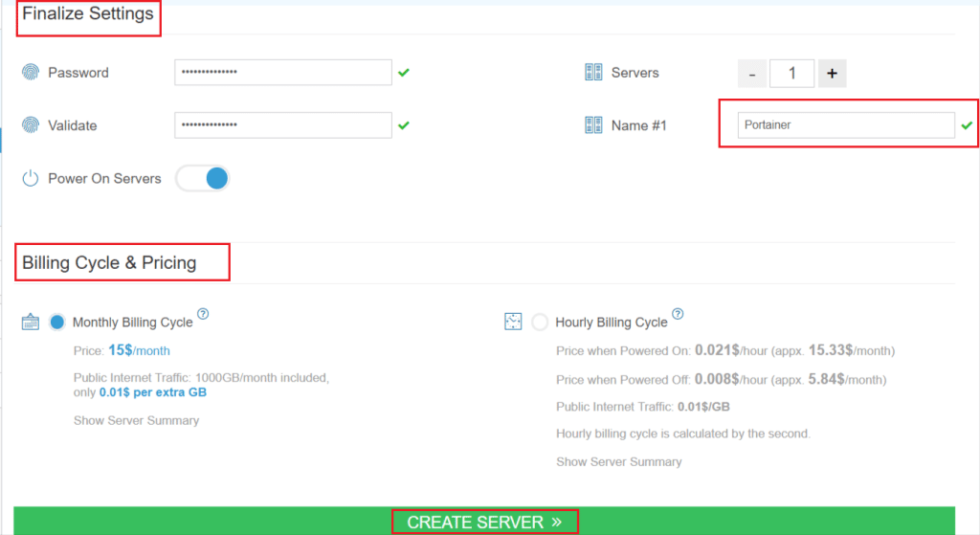Click the 15$/month price text
The height and width of the screenshot is (535, 980).
(x=139, y=350)
